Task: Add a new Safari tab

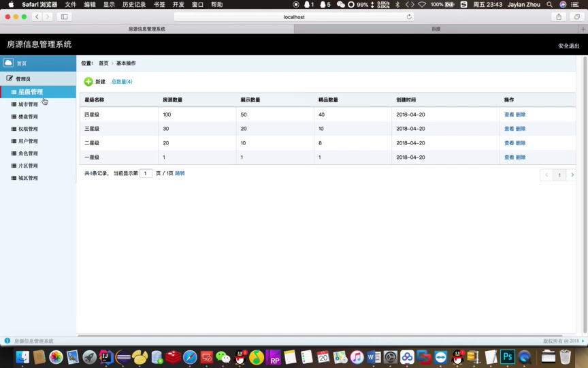Action: click(x=583, y=29)
